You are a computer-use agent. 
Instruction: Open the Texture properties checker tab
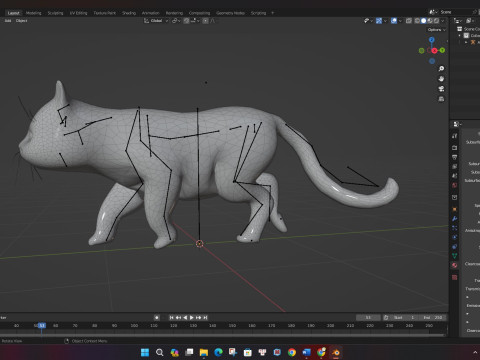pos(455,277)
